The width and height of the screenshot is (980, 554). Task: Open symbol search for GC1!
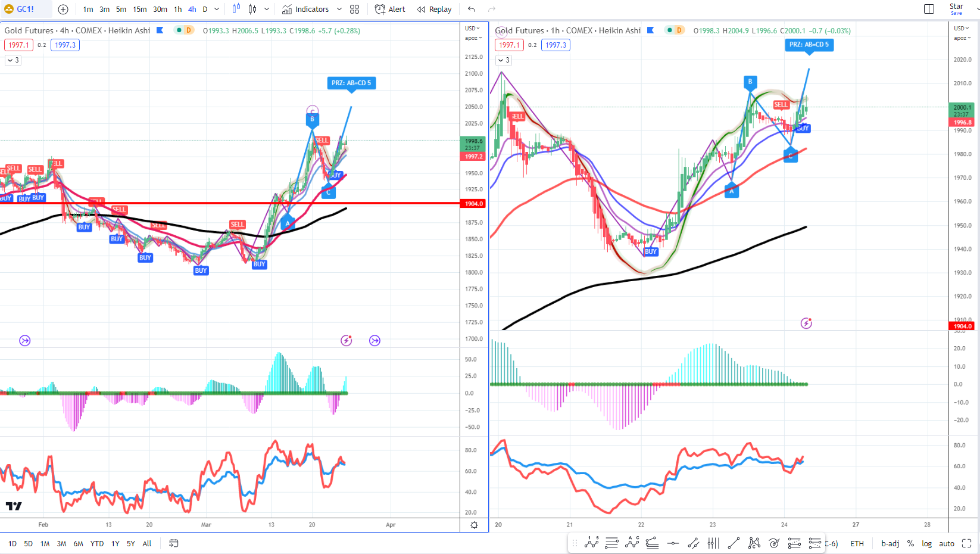25,9
